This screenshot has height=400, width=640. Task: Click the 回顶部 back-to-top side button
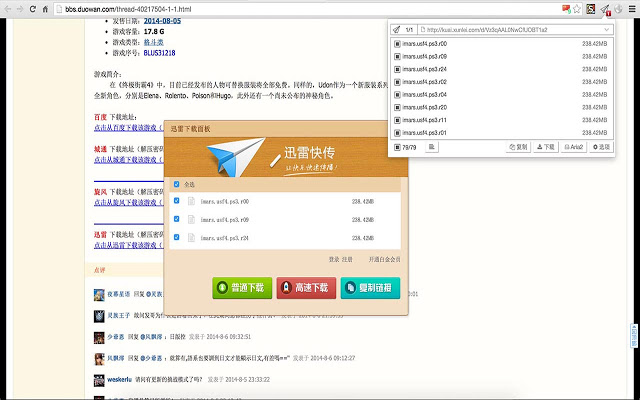point(634,336)
